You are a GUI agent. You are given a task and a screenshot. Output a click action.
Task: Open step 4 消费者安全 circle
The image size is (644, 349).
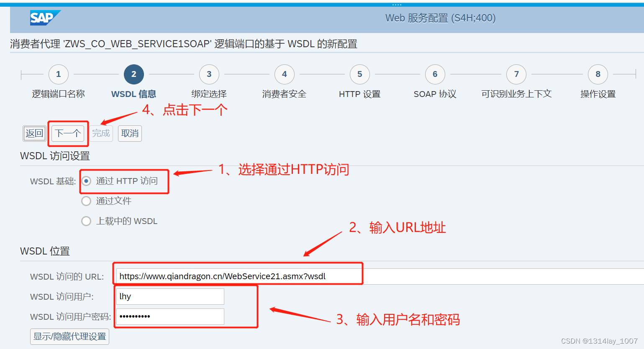coord(285,74)
